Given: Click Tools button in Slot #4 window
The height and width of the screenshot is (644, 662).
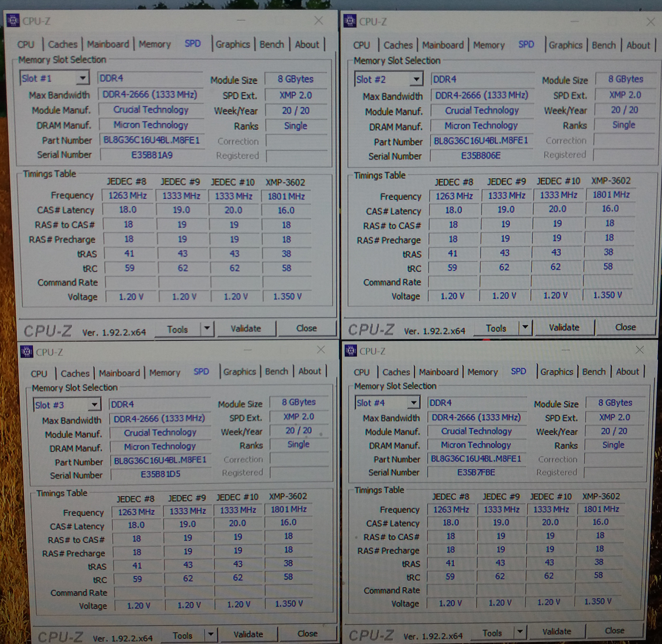Looking at the screenshot, I should [492, 633].
